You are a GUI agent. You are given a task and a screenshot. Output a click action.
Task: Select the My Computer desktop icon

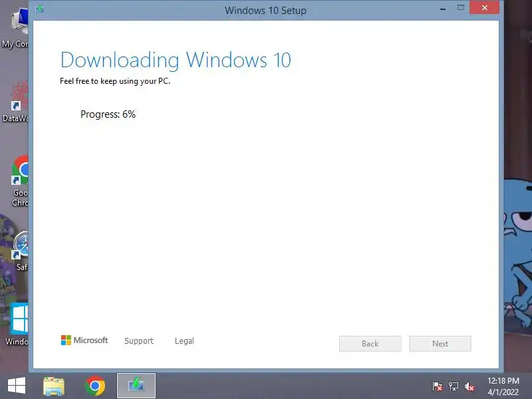click(15, 28)
